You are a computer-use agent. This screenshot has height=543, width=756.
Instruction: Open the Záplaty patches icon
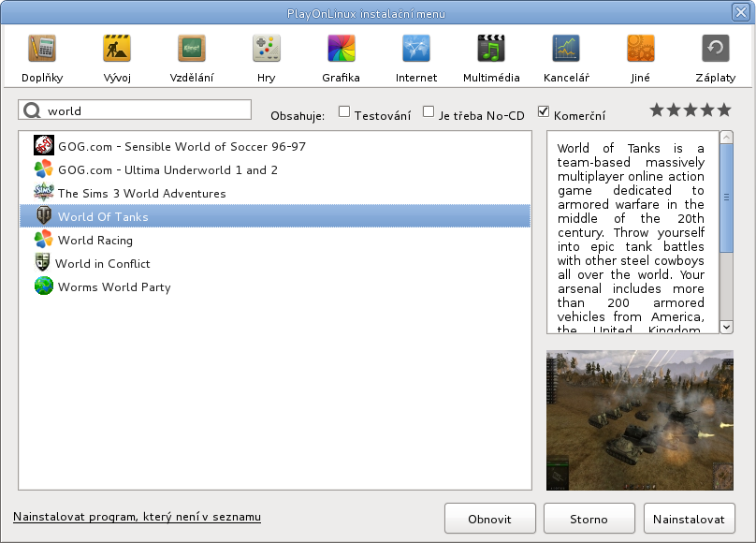point(716,49)
